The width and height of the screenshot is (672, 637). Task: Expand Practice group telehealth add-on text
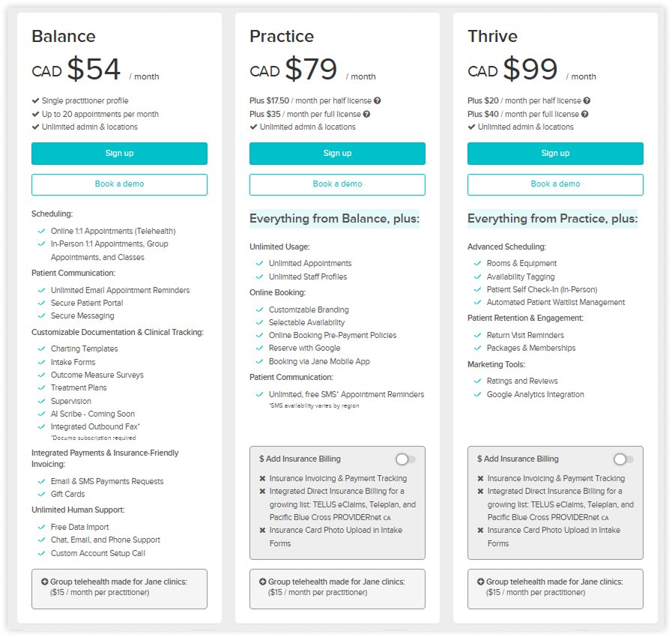[336, 587]
